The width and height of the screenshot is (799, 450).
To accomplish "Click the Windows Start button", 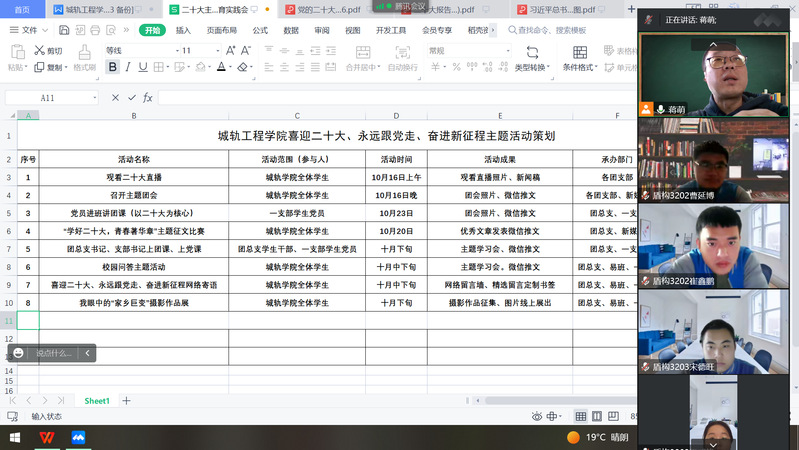I will point(15,438).
